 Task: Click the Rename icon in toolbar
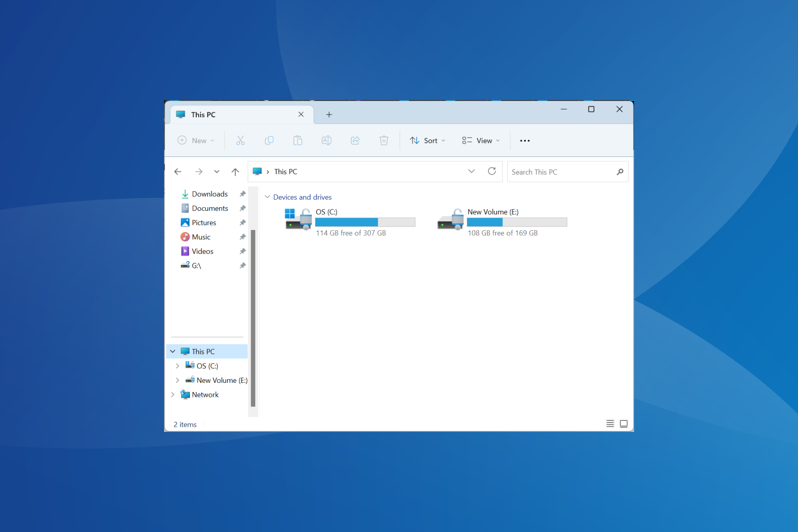click(x=326, y=141)
